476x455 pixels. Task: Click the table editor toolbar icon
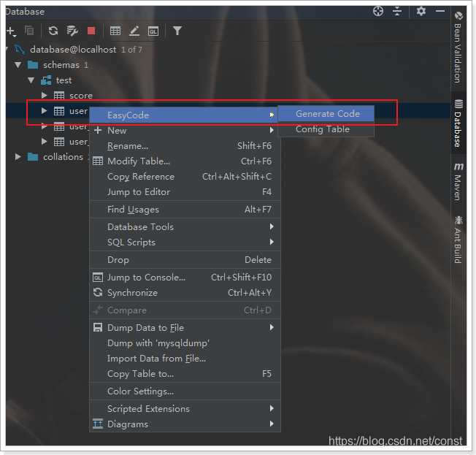click(115, 31)
